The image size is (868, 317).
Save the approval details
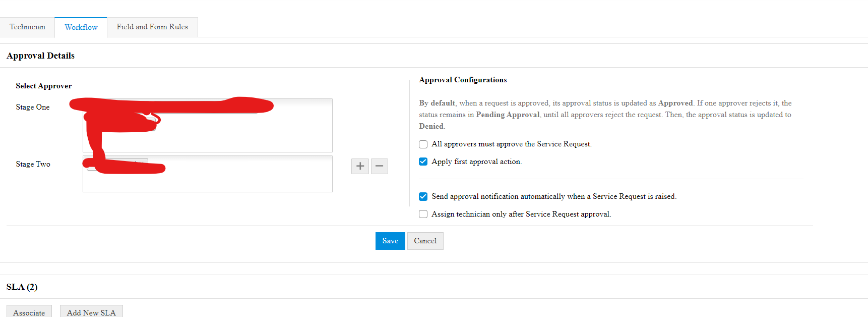pyautogui.click(x=390, y=241)
